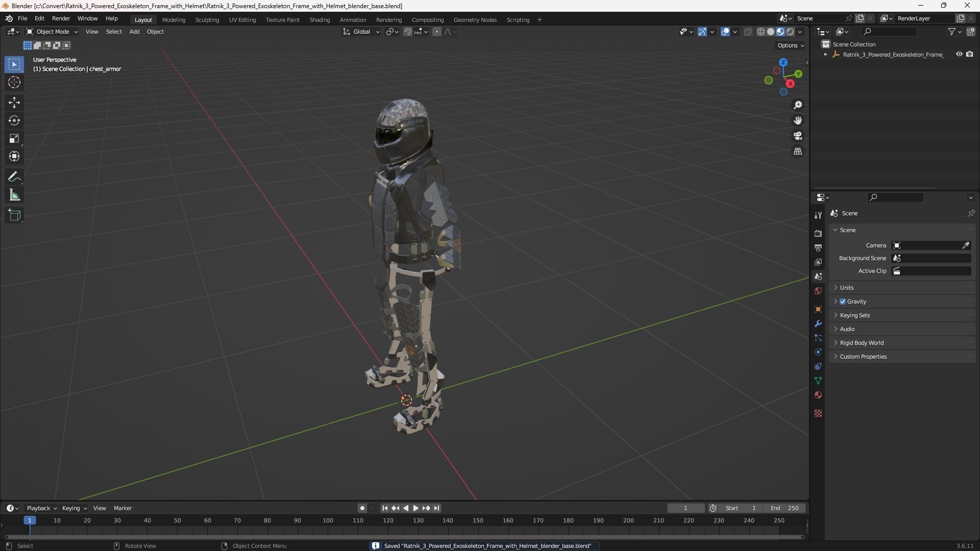
Task: Open the Add menu in viewport header
Action: click(134, 32)
